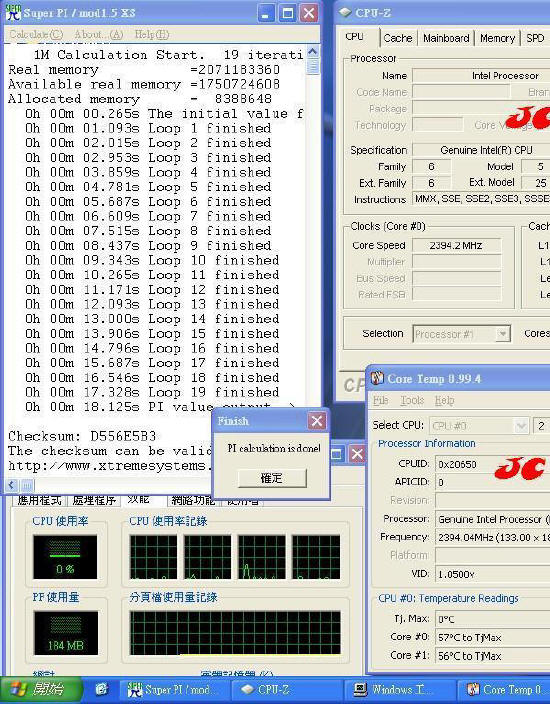The width and height of the screenshot is (550, 704).
Task: Open the Calculate menu in Super PI
Action: [36, 34]
